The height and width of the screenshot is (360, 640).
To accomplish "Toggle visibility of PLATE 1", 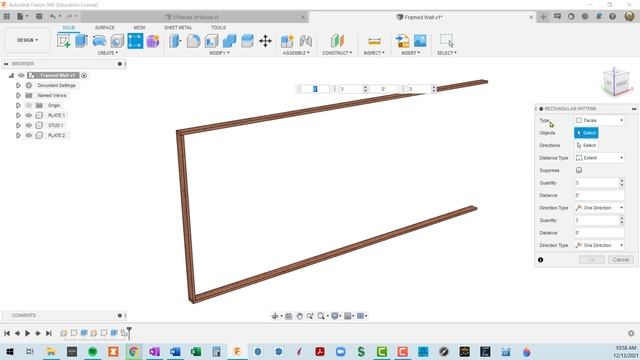I will [29, 116].
